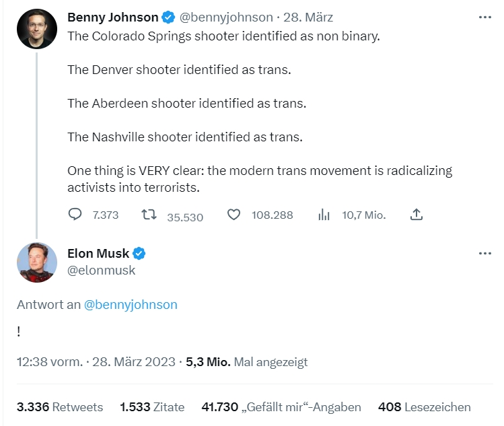Screen dimensions: 504x426
Task: View the 3.336 Retweets list
Action: point(60,407)
